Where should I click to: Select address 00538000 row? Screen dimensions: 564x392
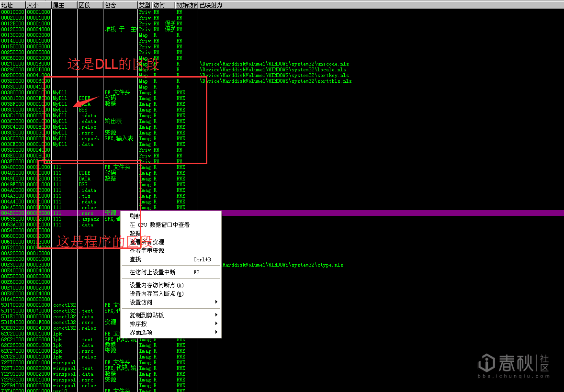(x=282, y=219)
